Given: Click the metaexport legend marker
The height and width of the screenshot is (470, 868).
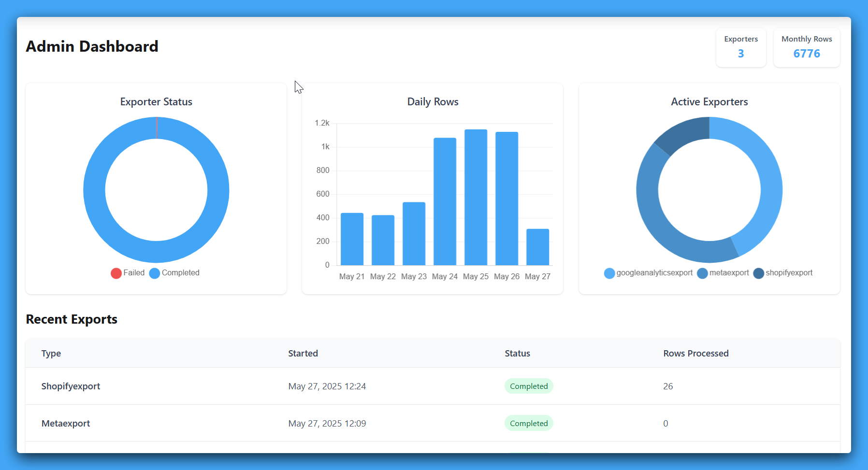Looking at the screenshot, I should 702,273.
